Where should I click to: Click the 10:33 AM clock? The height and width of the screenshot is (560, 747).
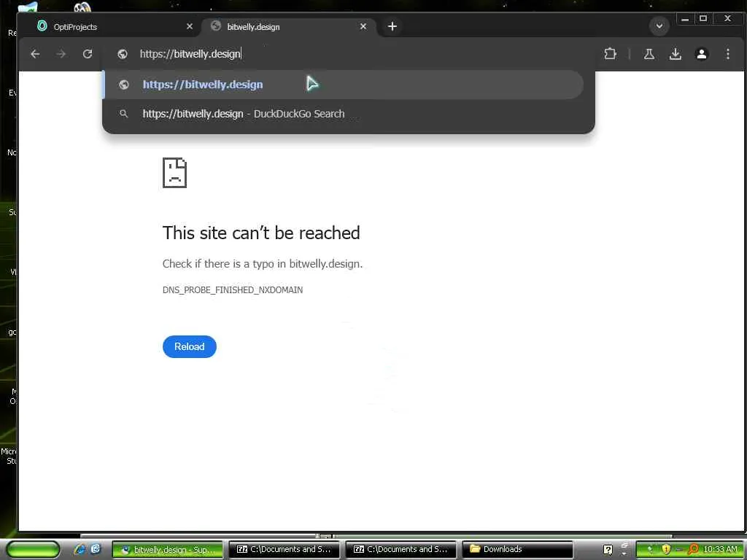coord(720,549)
